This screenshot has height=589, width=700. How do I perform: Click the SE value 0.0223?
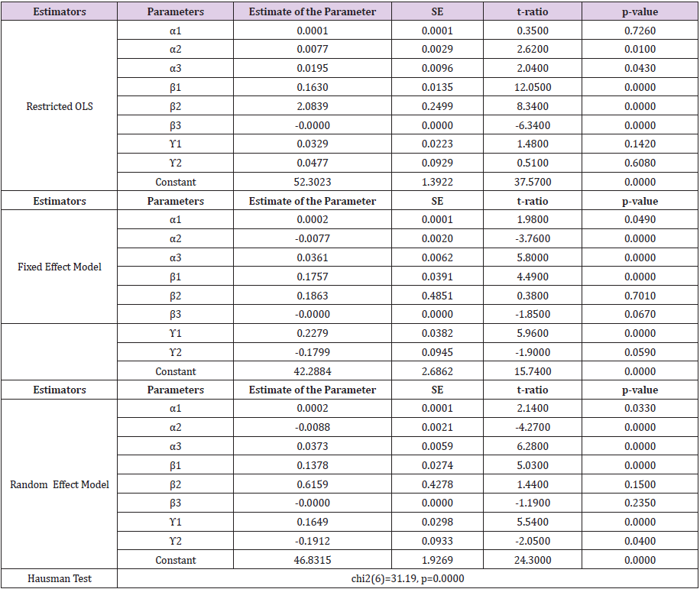(x=437, y=144)
